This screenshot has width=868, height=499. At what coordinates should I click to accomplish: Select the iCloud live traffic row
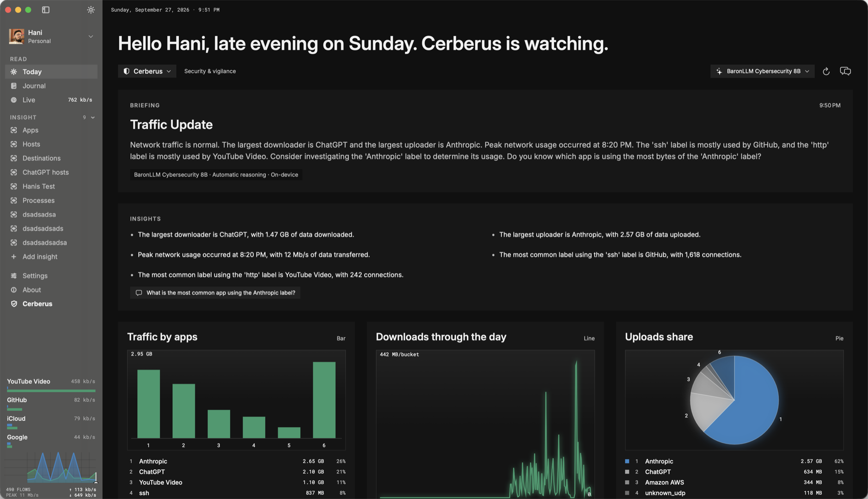pyautogui.click(x=51, y=422)
